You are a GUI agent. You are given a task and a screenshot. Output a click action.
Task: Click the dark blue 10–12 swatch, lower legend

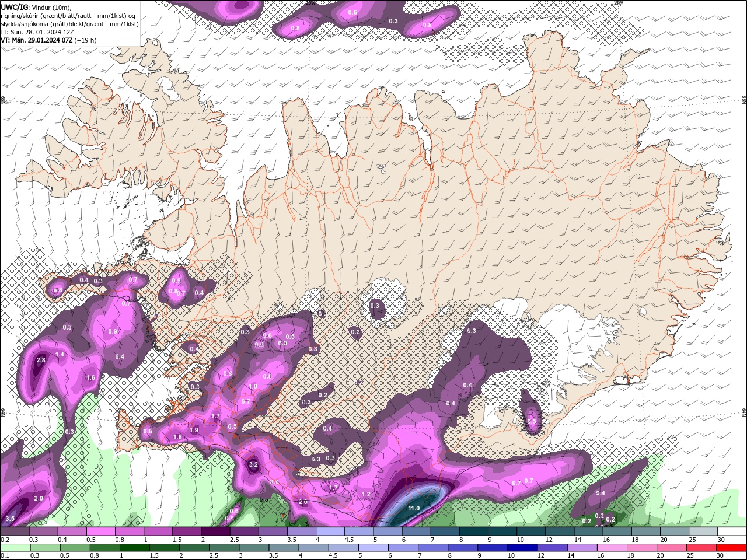tap(522, 548)
